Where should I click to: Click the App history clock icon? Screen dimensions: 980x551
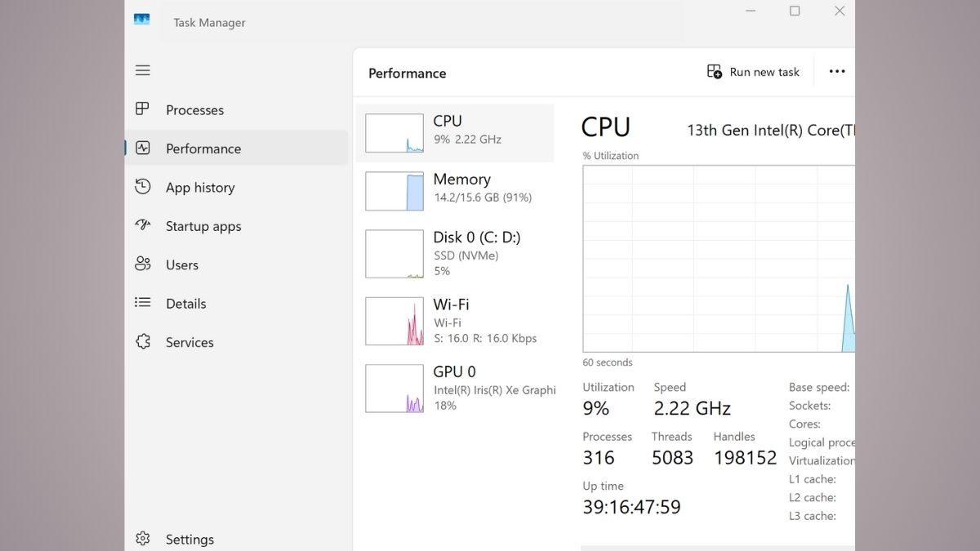(143, 186)
